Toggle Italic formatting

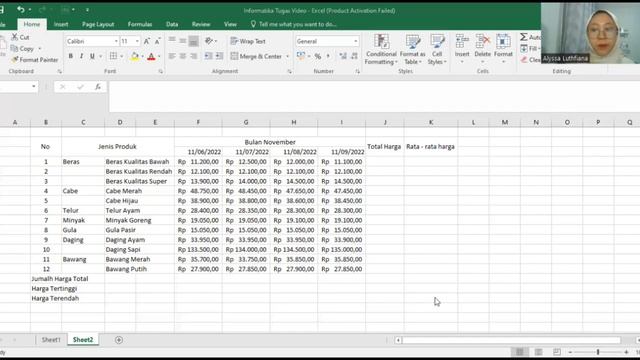[x=81, y=56]
